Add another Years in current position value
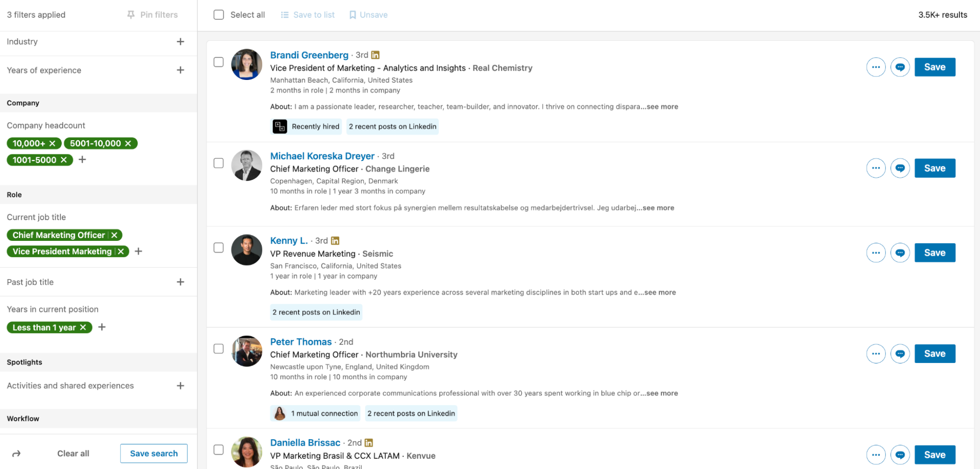The width and height of the screenshot is (980, 469). pyautogui.click(x=102, y=327)
